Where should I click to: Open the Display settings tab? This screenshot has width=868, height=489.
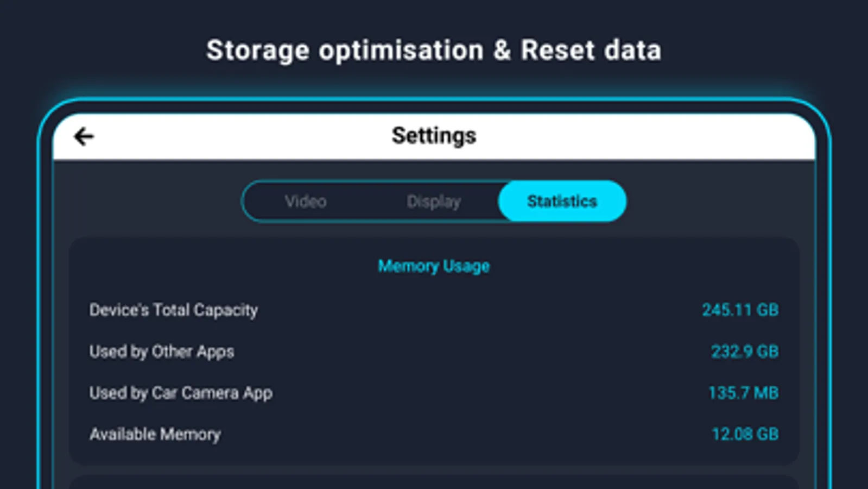pyautogui.click(x=434, y=202)
